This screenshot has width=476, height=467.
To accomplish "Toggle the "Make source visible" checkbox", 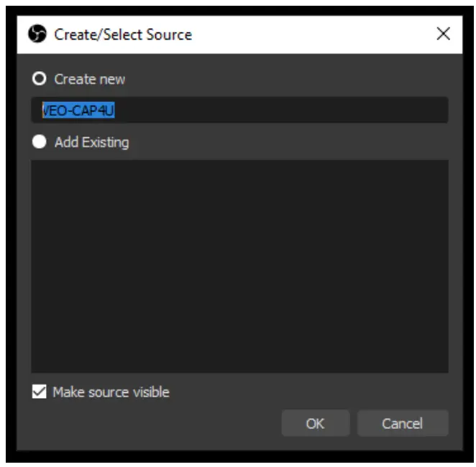I will [39, 392].
